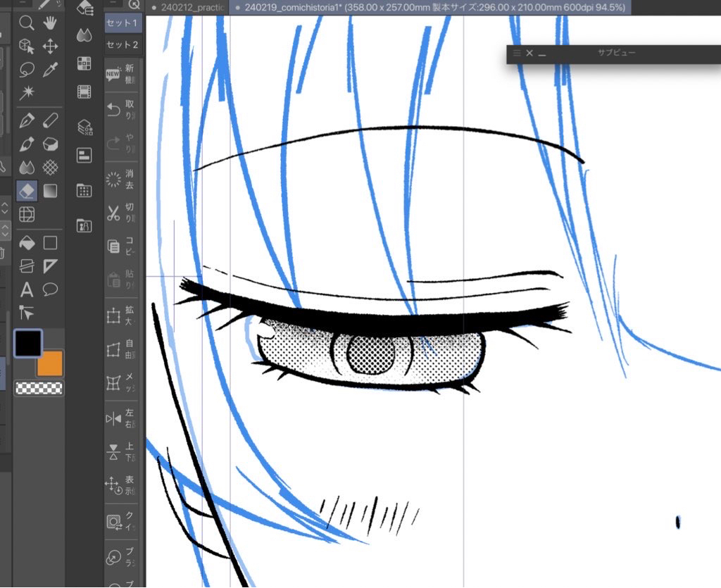Pick the Gradient tool
The height and width of the screenshot is (588, 721).
tap(50, 191)
